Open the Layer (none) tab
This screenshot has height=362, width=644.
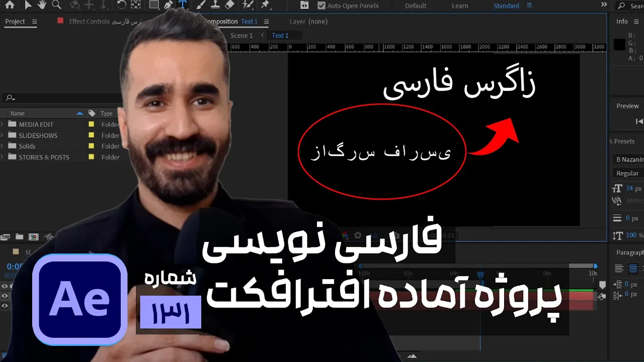308,22
